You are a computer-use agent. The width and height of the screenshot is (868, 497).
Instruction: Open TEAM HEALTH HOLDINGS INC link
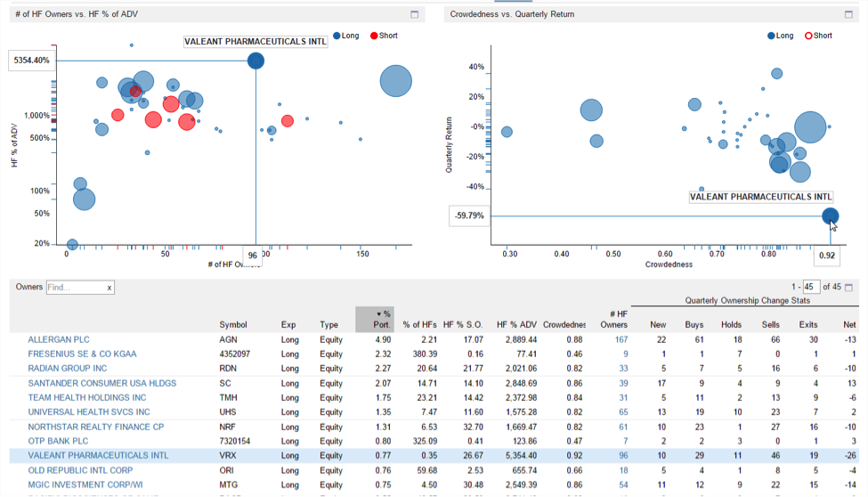coord(87,398)
